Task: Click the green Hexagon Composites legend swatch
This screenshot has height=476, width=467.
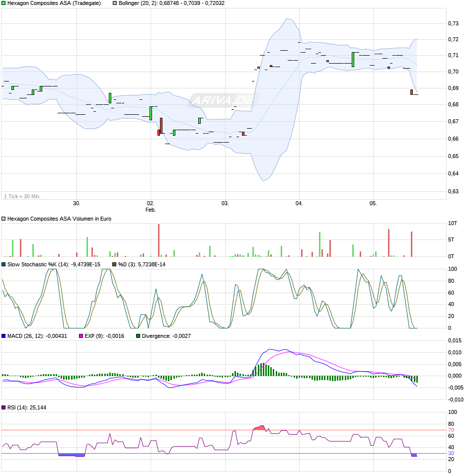Action: 3,3
